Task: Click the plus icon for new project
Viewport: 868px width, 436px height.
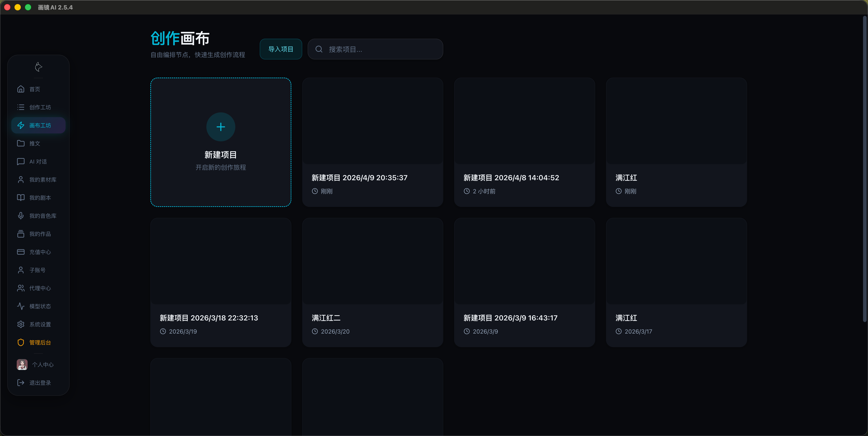Action: tap(221, 127)
